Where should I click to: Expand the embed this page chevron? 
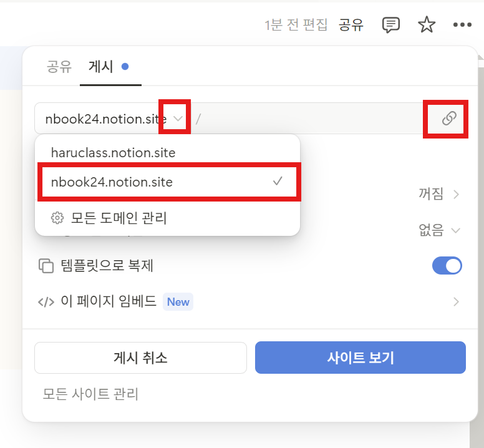(x=456, y=301)
